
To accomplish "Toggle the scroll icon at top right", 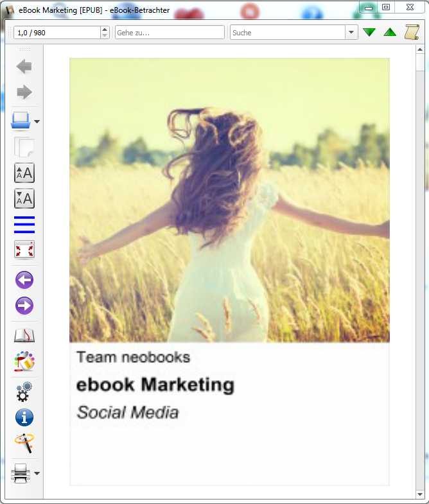I will coord(411,32).
